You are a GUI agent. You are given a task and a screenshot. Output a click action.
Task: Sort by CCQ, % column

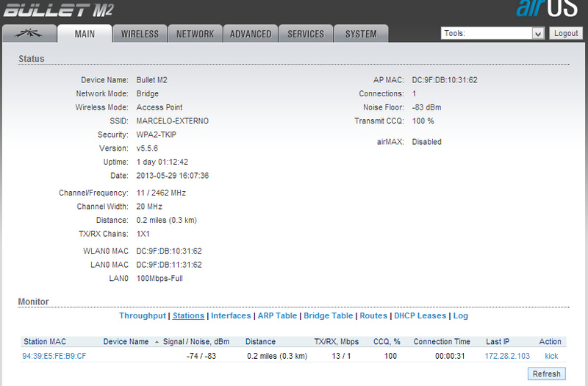pyautogui.click(x=387, y=342)
